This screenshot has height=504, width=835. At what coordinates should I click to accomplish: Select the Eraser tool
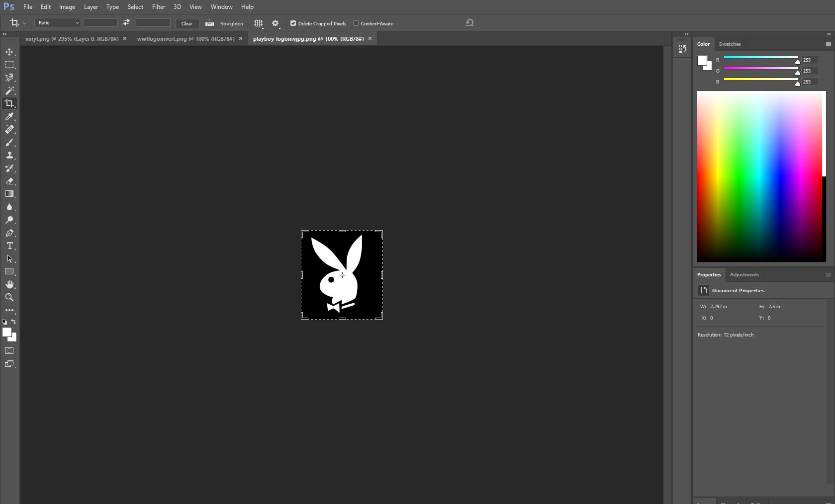(x=9, y=181)
